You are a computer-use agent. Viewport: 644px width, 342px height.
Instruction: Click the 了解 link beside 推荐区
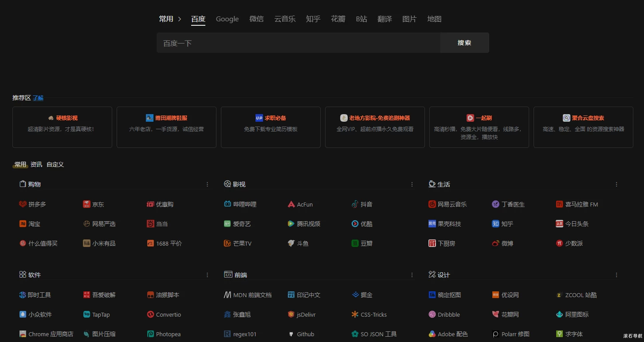38,98
